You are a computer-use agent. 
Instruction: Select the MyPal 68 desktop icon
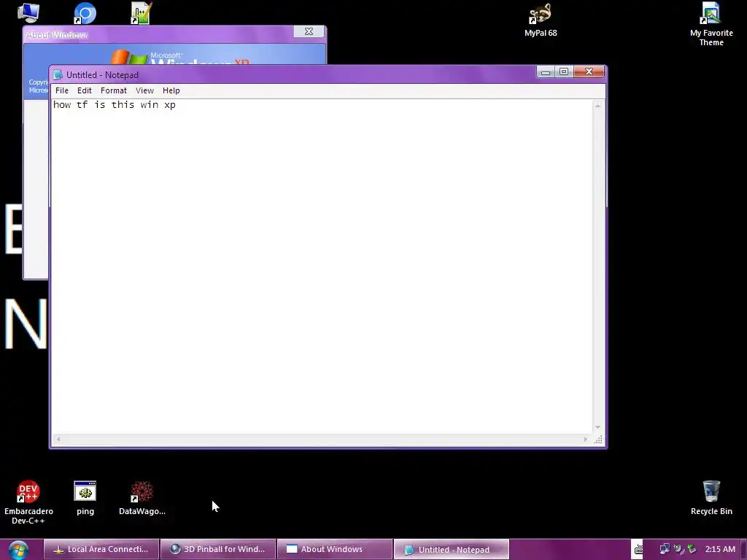click(x=541, y=20)
